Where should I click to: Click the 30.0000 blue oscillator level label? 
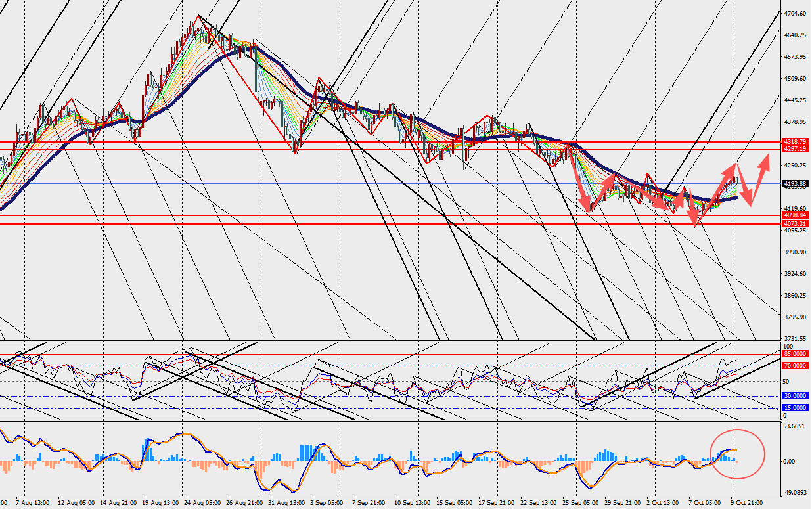tap(795, 396)
